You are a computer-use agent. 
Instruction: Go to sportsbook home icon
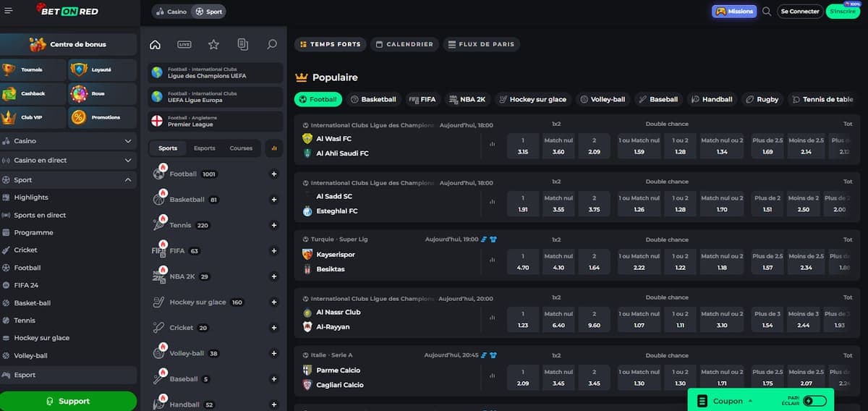point(155,44)
